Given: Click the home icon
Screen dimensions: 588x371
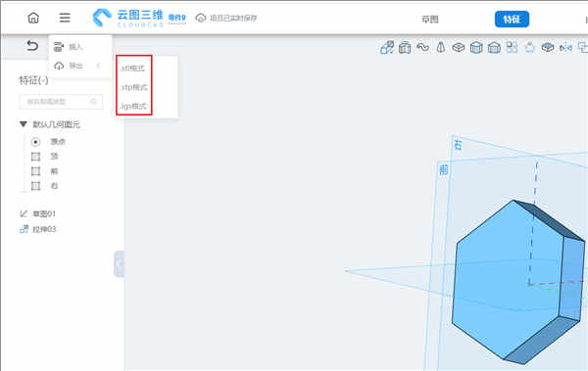Looking at the screenshot, I should [33, 18].
